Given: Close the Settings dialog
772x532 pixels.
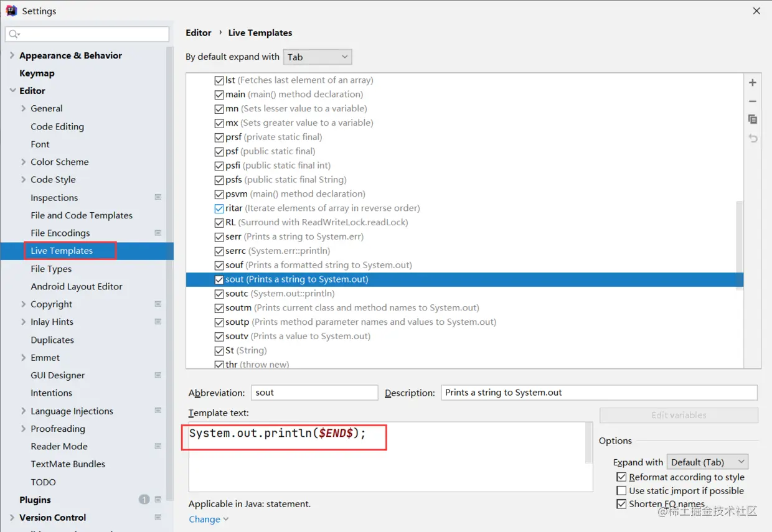Looking at the screenshot, I should [x=756, y=11].
